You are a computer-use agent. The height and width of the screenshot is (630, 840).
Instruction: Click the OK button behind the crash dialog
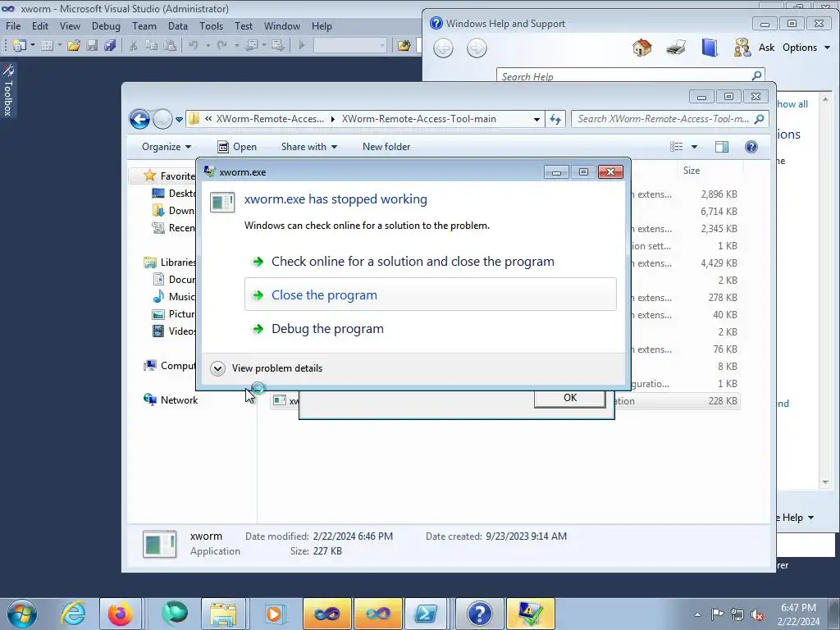pyautogui.click(x=570, y=398)
